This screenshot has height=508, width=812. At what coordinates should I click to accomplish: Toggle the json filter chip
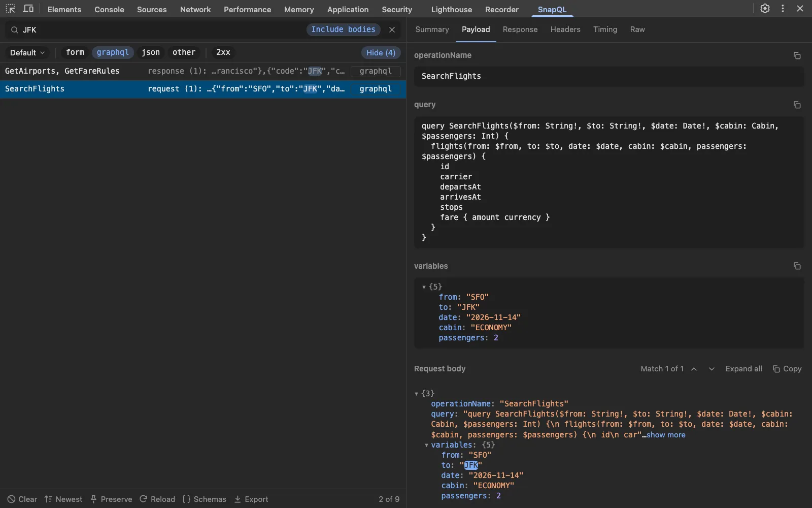pos(151,52)
